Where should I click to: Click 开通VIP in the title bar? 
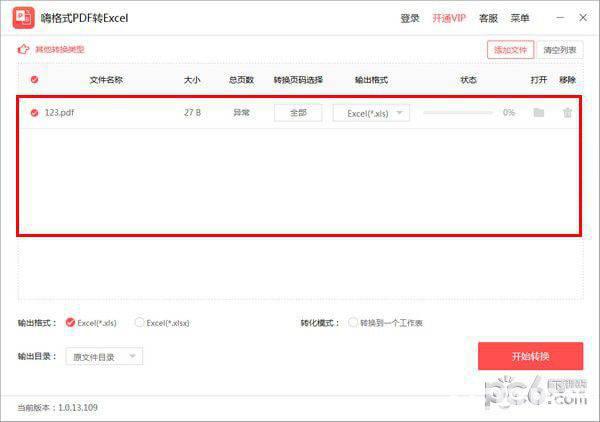(x=449, y=18)
